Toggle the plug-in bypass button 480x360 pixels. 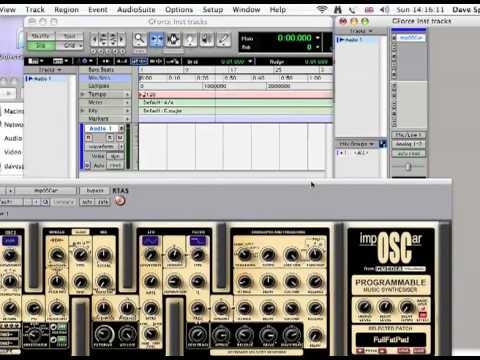pos(95,191)
